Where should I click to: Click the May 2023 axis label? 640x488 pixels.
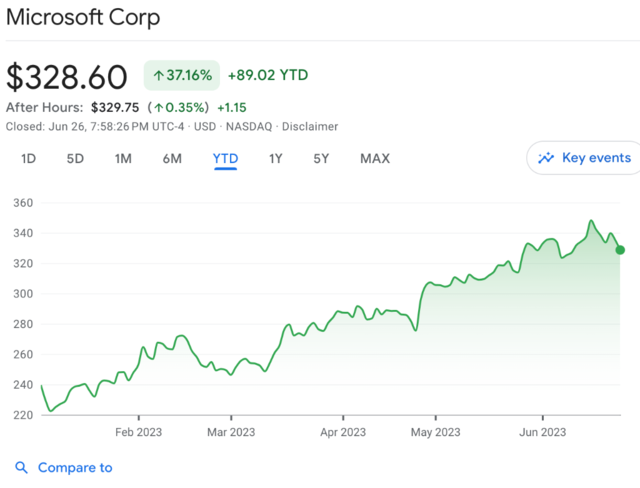click(436, 433)
